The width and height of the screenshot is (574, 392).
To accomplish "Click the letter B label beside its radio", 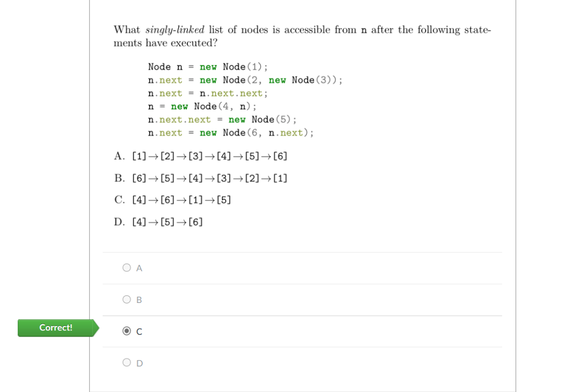I will coord(140,300).
